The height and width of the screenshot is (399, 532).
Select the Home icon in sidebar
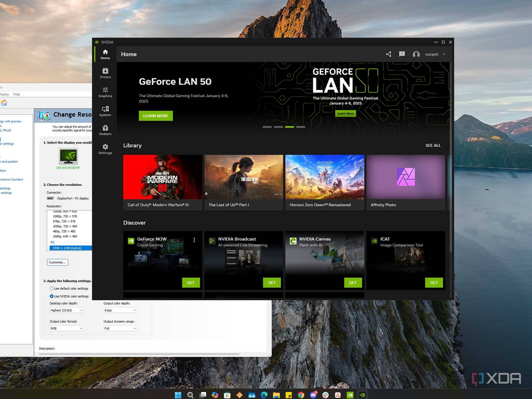click(x=105, y=54)
